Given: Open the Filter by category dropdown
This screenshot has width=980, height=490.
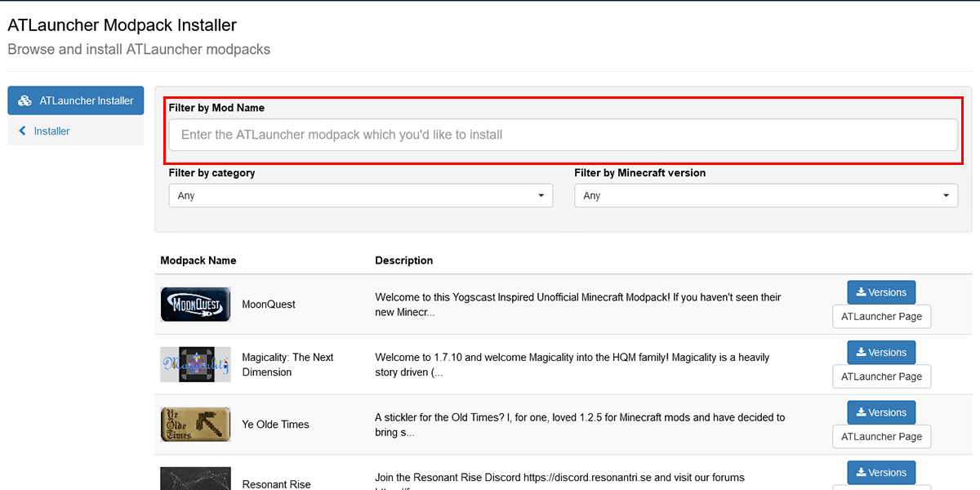Looking at the screenshot, I should (360, 195).
